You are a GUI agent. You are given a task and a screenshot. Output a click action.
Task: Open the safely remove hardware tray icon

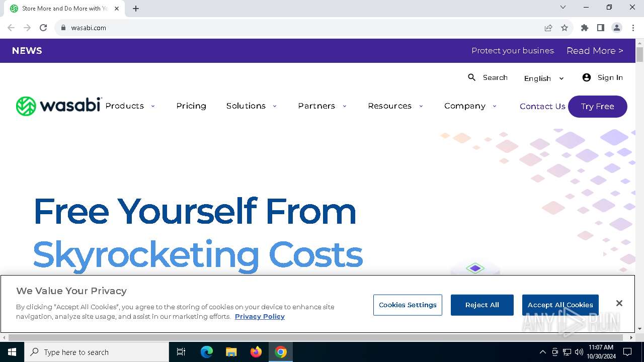[555, 352]
